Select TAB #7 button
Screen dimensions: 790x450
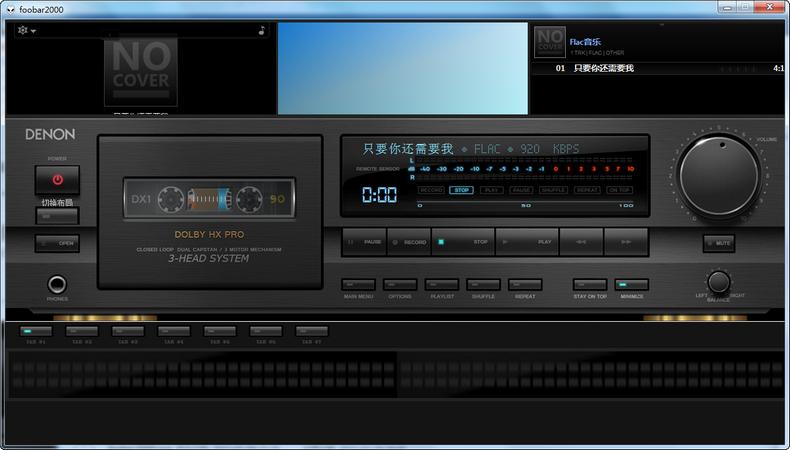(x=312, y=331)
